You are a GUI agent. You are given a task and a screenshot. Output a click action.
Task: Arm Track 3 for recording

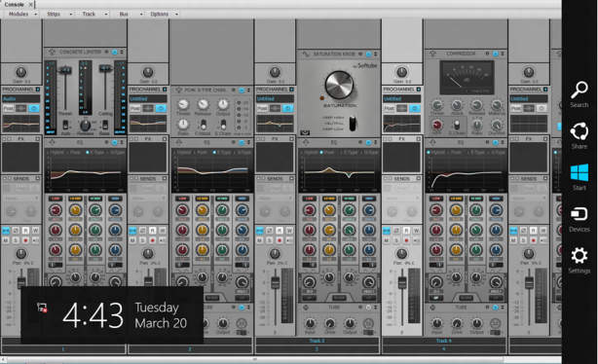click(280, 240)
